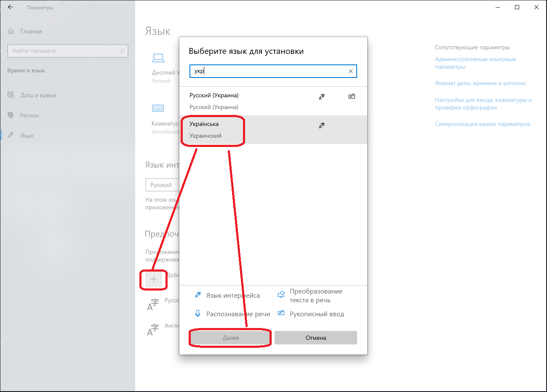The height and width of the screenshot is (392, 547).
Task: Click display language icon in Русский (Украина) row
Action: tap(322, 97)
